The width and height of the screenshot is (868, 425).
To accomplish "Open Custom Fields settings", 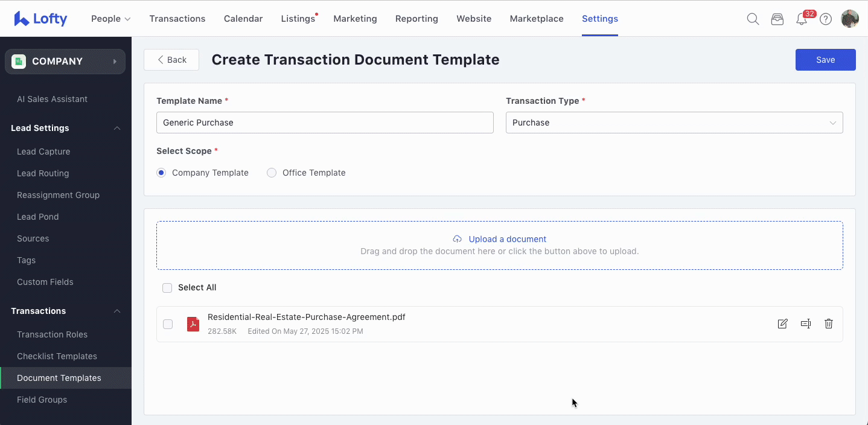I will point(45,282).
